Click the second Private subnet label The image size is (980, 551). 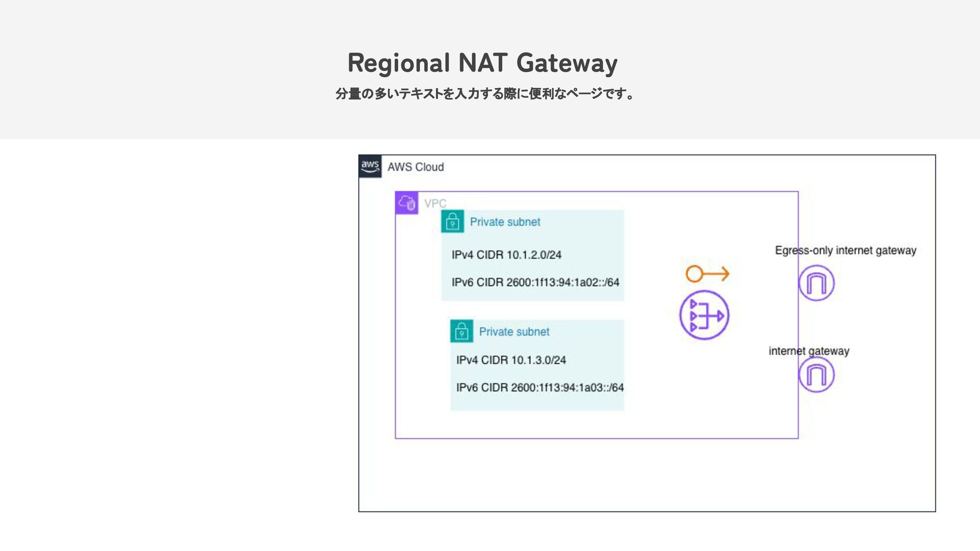pos(514,332)
